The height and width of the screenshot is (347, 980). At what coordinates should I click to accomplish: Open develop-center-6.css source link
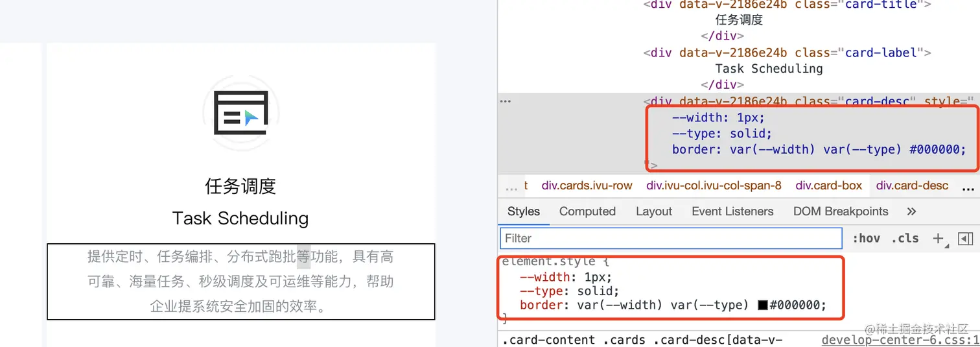pos(900,340)
